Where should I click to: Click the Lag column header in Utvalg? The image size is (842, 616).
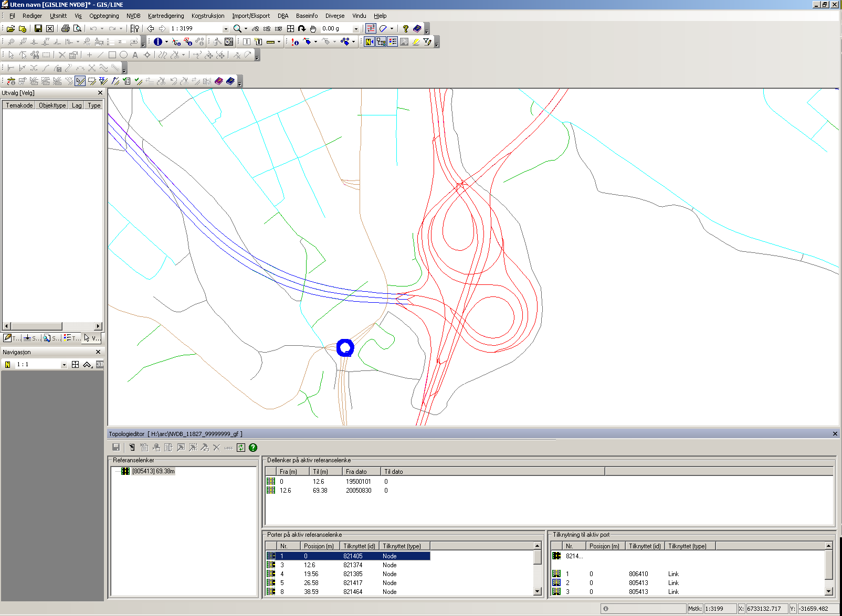click(x=77, y=105)
